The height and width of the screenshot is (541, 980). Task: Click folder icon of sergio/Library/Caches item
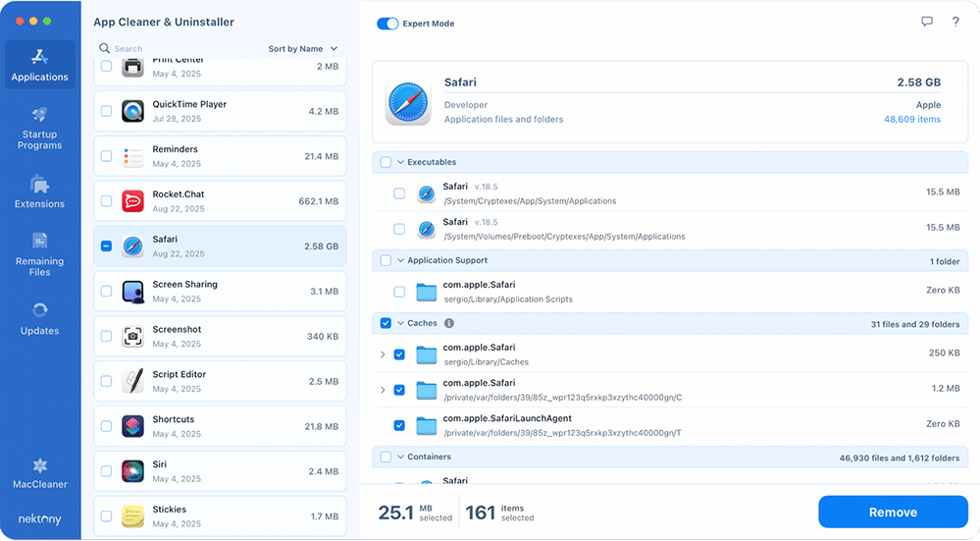click(427, 354)
